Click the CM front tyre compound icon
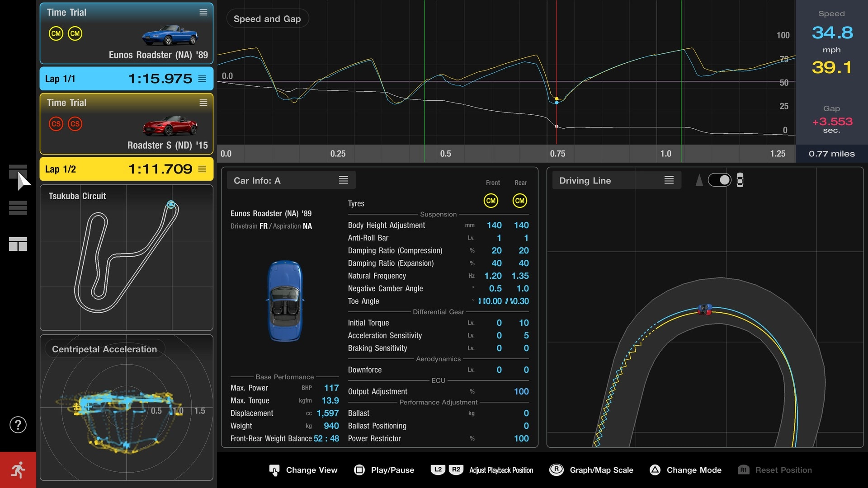Screen dimensions: 868x488 (x=491, y=201)
